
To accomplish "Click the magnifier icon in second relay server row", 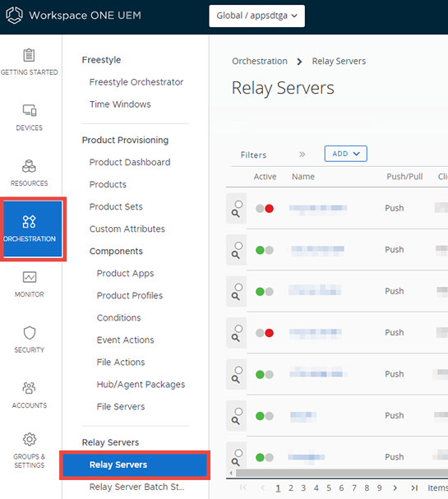I will pos(235,255).
